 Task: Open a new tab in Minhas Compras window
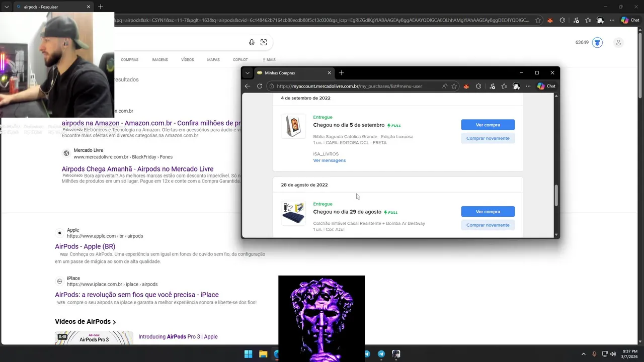(x=342, y=73)
